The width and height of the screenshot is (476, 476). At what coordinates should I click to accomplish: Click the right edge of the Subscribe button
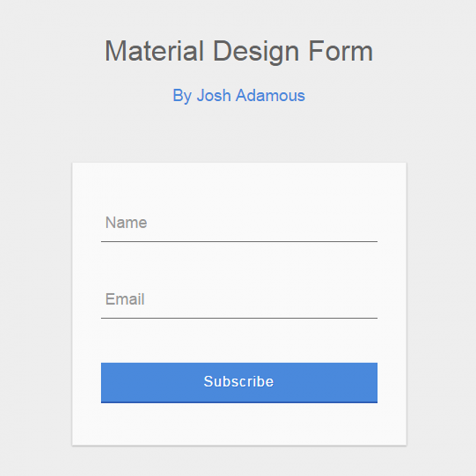click(x=373, y=382)
